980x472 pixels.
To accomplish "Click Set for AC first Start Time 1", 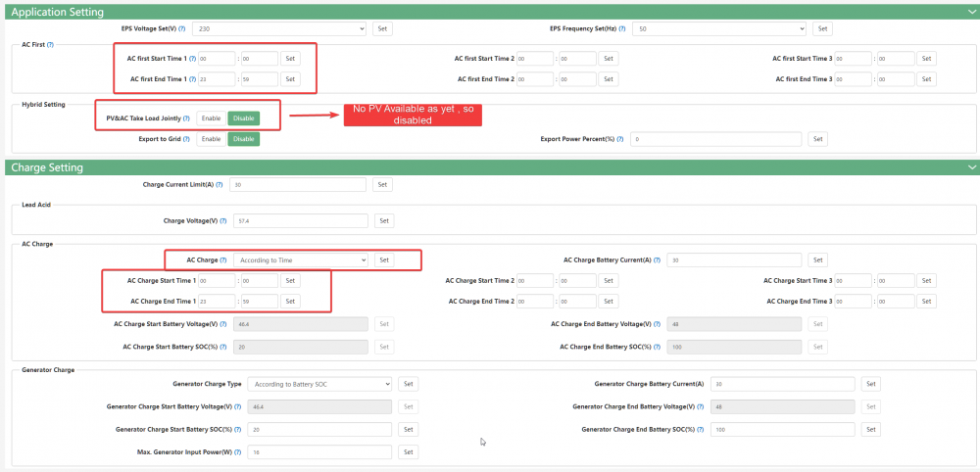I will pyautogui.click(x=290, y=59).
